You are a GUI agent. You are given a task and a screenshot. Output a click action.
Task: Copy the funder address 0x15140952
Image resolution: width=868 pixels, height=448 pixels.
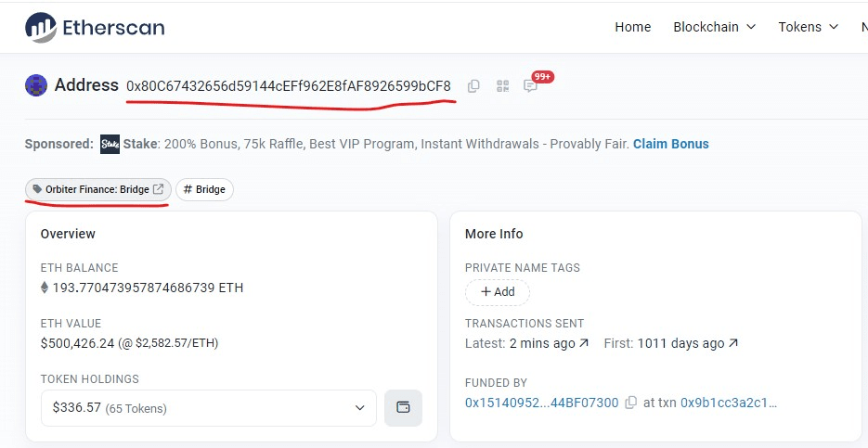point(631,403)
